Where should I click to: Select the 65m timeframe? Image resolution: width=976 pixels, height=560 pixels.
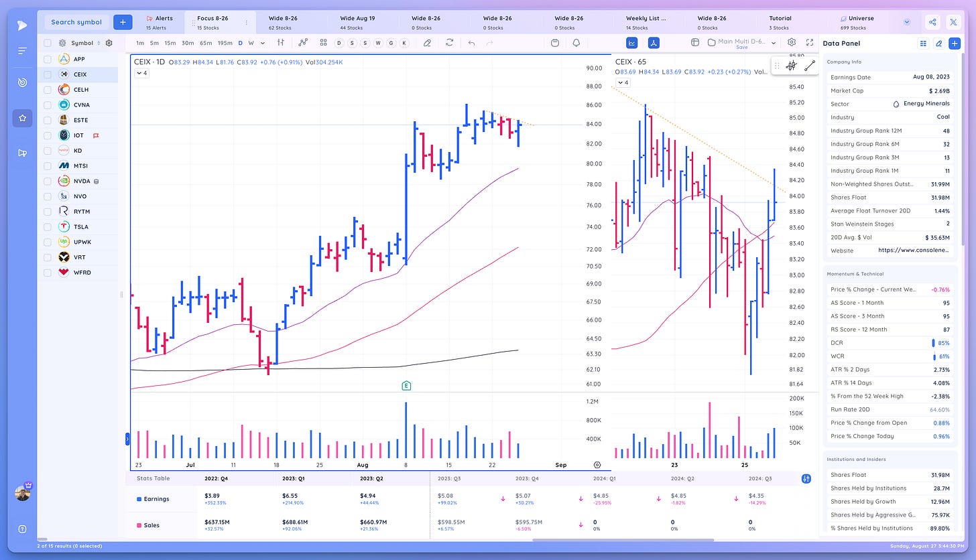coord(206,43)
